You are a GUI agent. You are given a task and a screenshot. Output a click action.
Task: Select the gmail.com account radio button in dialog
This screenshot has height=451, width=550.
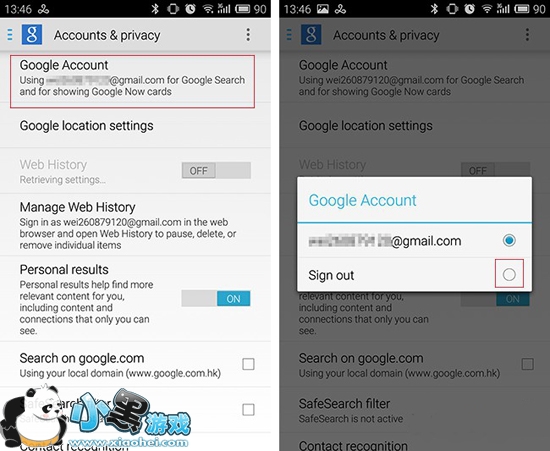click(509, 241)
